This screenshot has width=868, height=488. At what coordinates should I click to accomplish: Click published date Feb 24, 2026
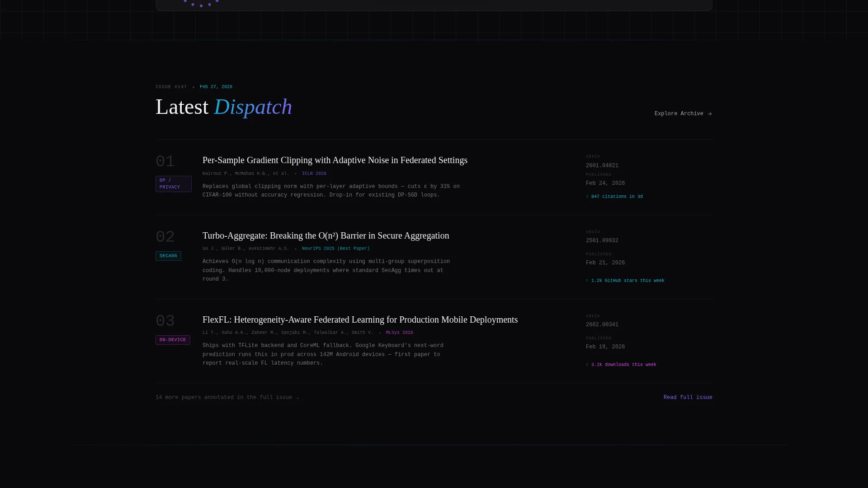[605, 183]
